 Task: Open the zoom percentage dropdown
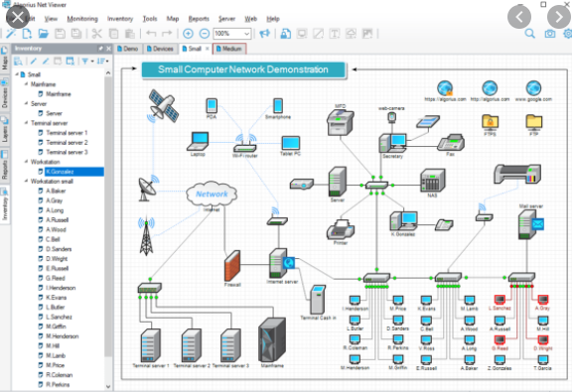click(247, 34)
